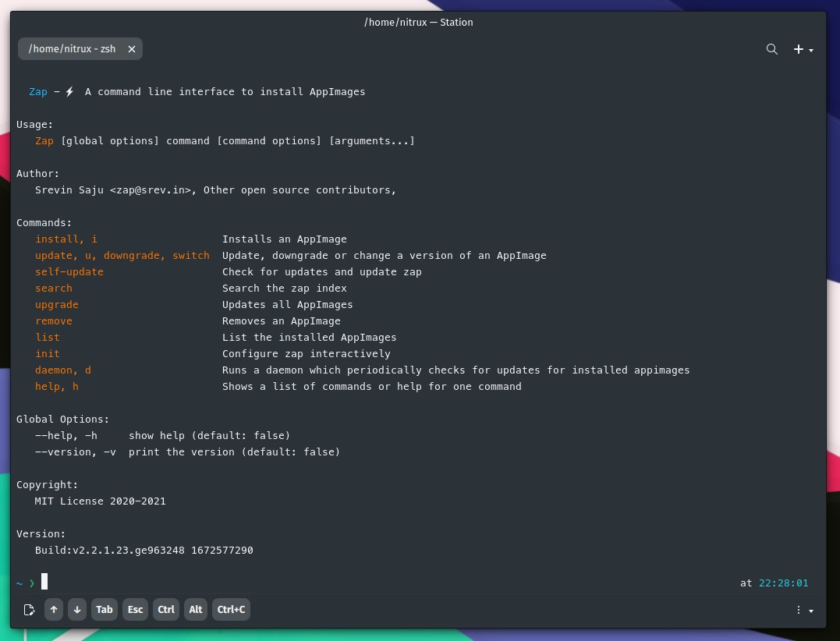Click the 'Commands:' section heading

coord(44,223)
